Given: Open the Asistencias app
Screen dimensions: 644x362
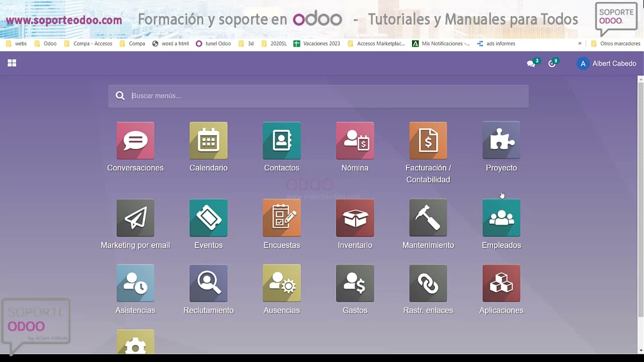Looking at the screenshot, I should coord(135,284).
